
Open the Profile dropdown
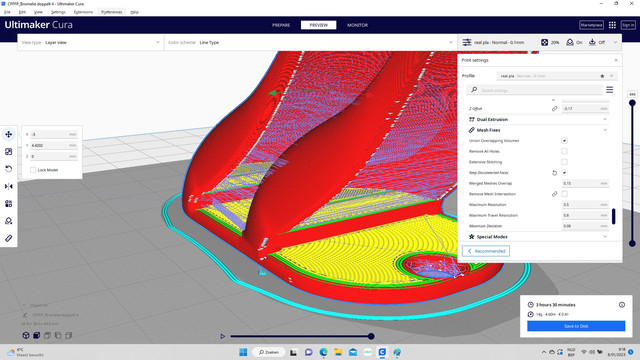click(557, 76)
